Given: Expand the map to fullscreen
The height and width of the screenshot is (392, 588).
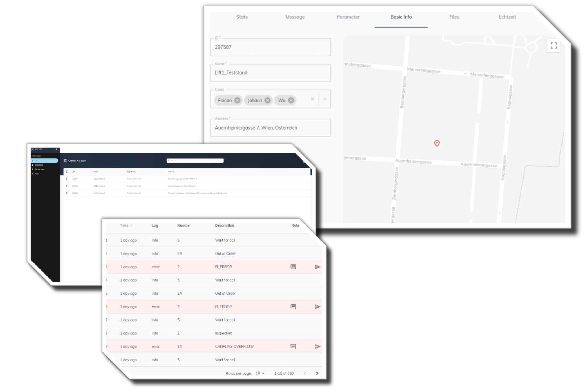Looking at the screenshot, I should coord(554,45).
